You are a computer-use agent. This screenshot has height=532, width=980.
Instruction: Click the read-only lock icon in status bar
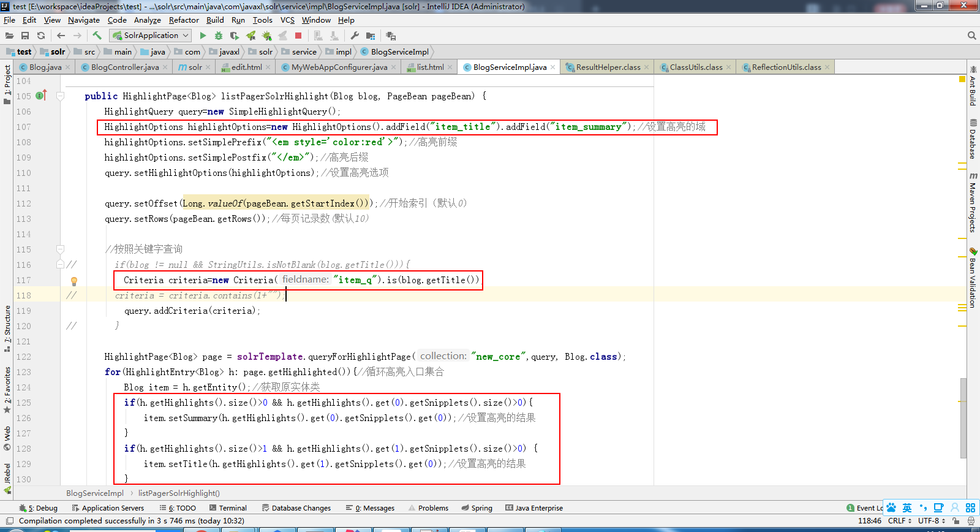[x=956, y=521]
